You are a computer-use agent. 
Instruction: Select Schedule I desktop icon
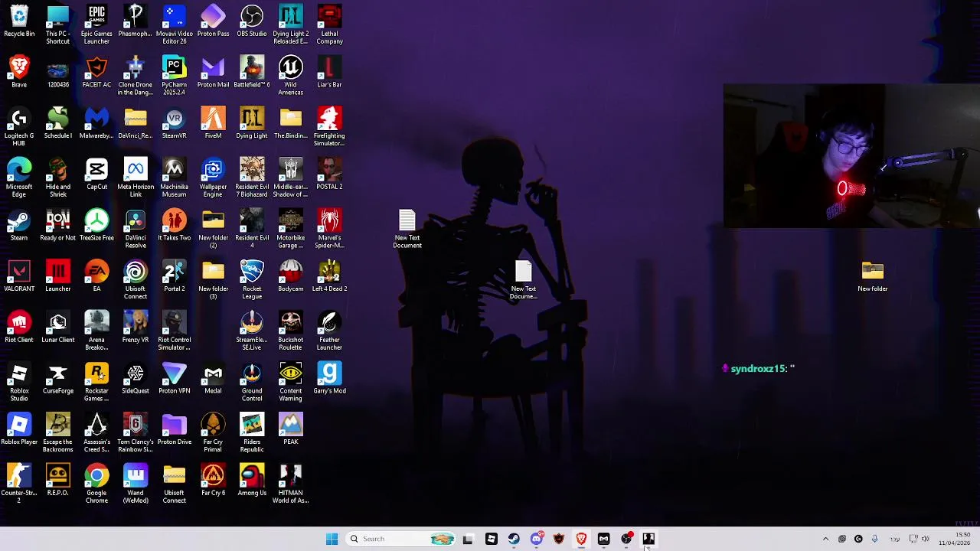click(x=58, y=123)
